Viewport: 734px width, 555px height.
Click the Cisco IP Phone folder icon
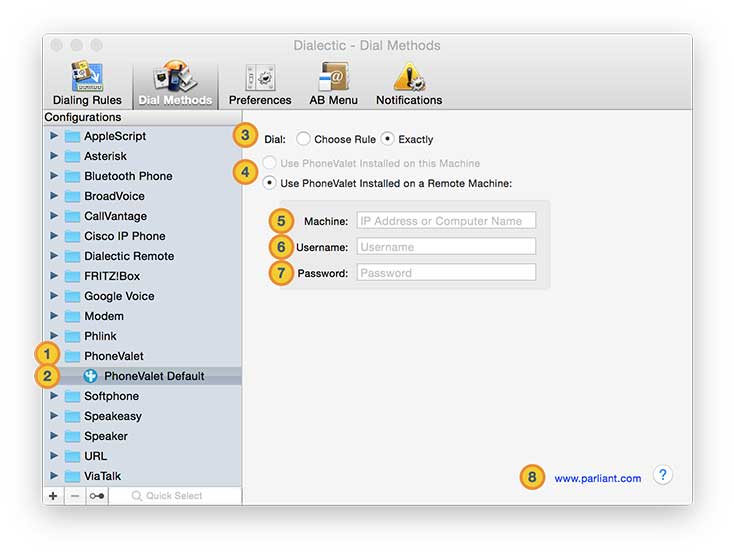click(72, 236)
